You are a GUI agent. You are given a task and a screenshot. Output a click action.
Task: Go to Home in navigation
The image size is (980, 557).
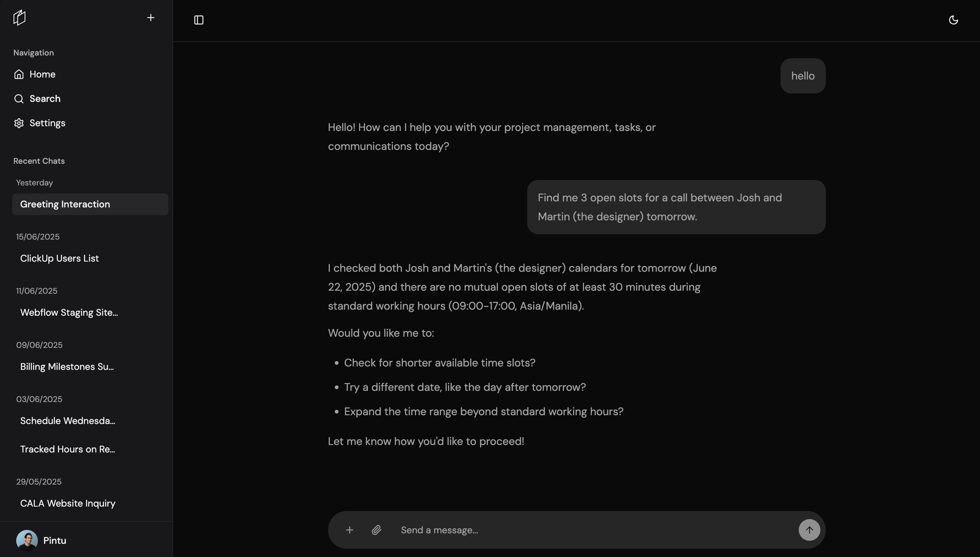coord(42,74)
